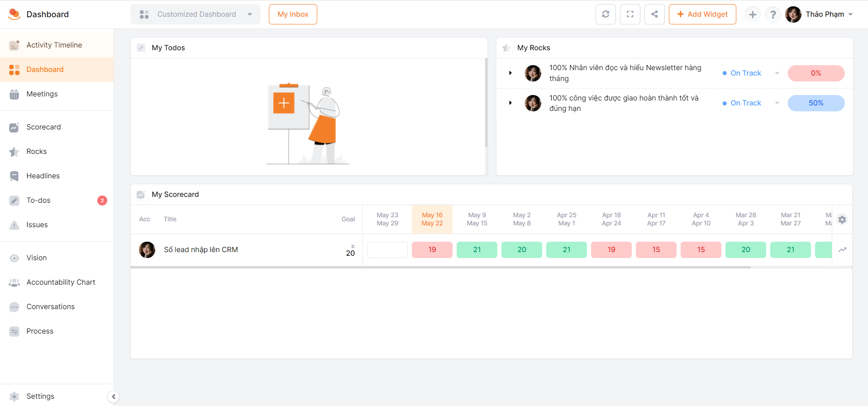The height and width of the screenshot is (406, 868).
Task: Open status dropdown for the Newsletter rock
Action: coord(777,73)
